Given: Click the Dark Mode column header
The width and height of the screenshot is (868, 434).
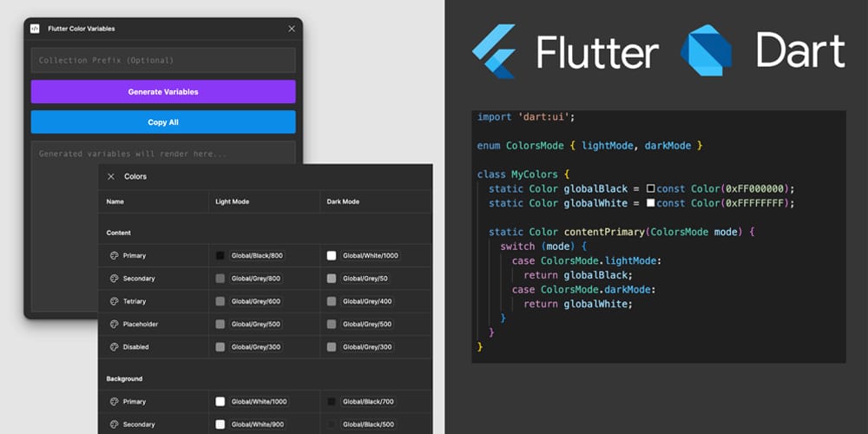Looking at the screenshot, I should [343, 202].
